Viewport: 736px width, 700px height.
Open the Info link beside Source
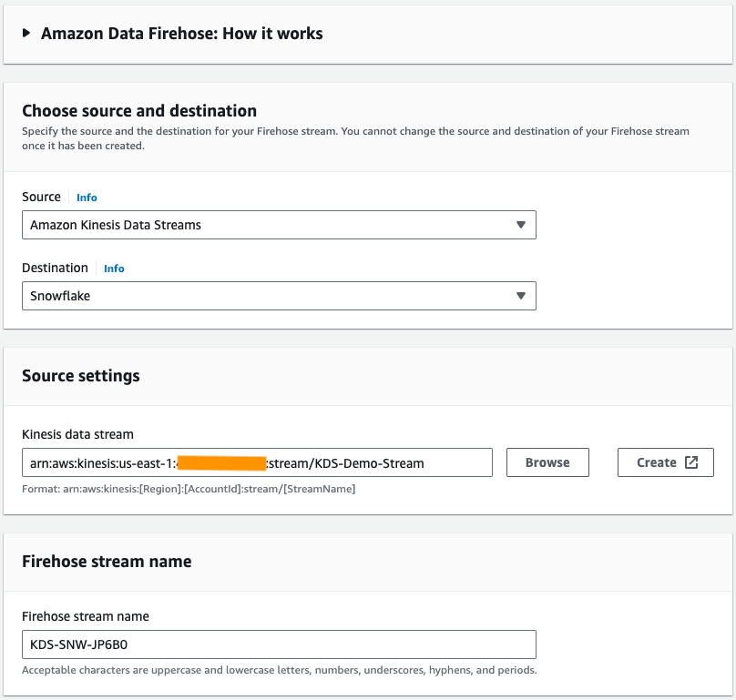point(87,198)
